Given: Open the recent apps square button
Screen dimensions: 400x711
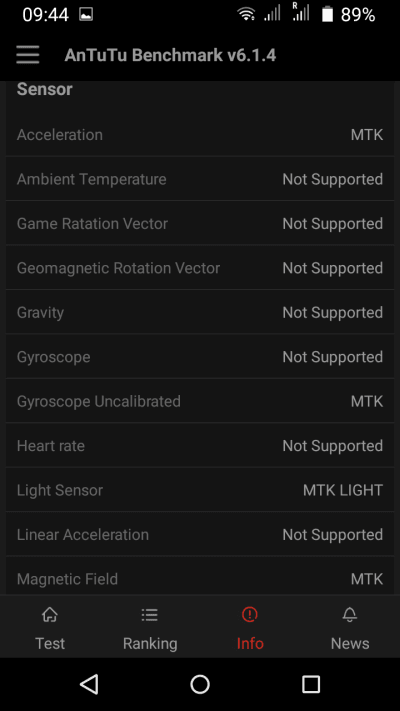Looking at the screenshot, I should (x=311, y=684).
